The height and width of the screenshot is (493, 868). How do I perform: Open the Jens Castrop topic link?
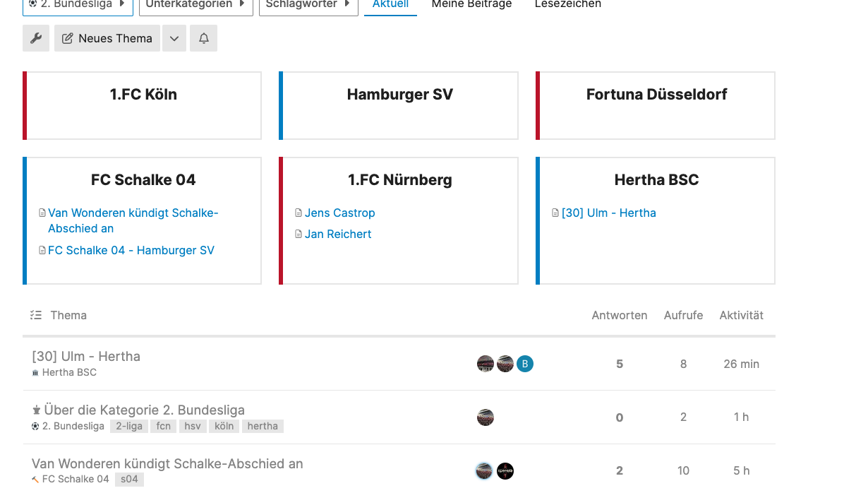(x=339, y=213)
